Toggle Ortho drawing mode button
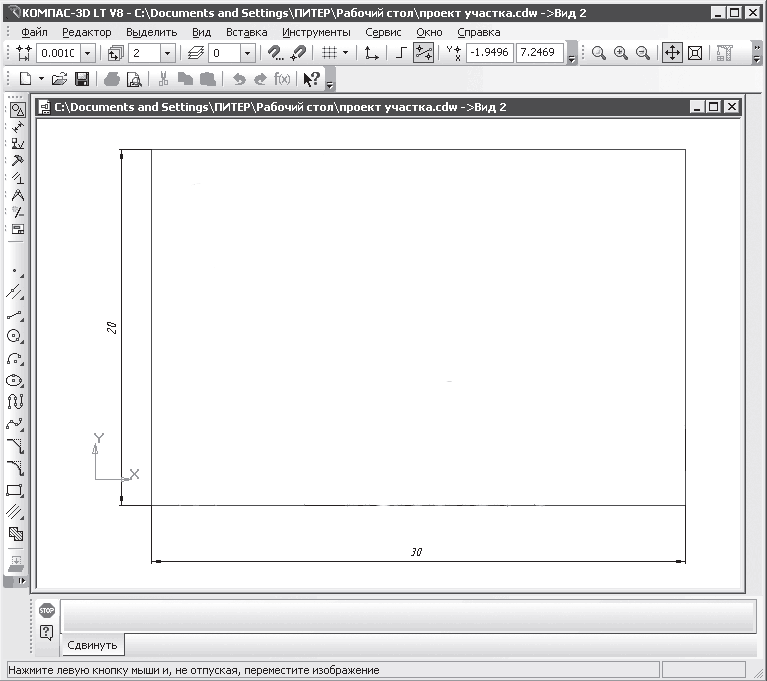 coord(400,53)
